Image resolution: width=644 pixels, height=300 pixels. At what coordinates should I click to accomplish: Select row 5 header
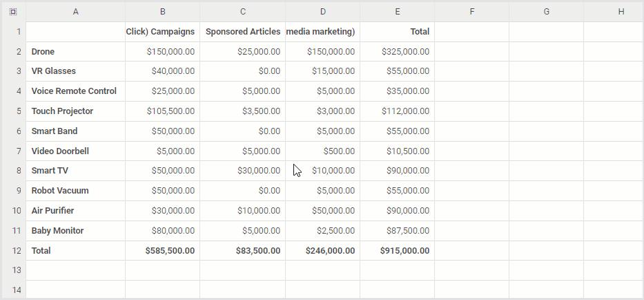13,111
